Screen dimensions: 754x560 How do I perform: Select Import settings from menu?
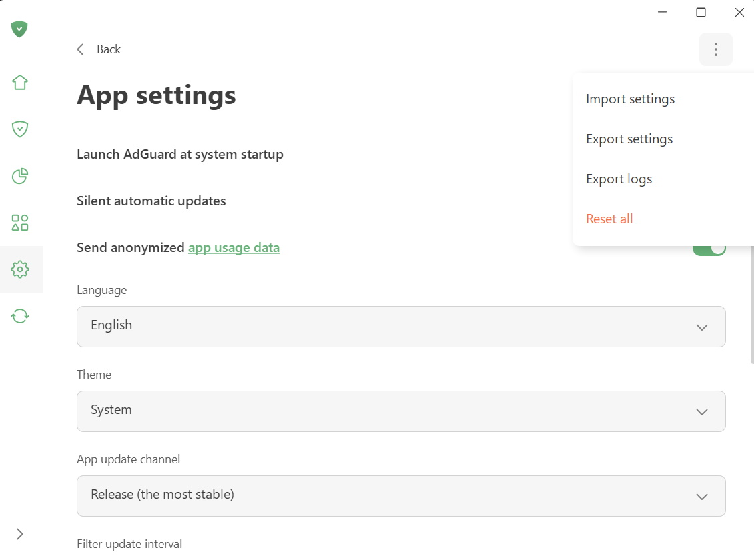[x=630, y=99]
